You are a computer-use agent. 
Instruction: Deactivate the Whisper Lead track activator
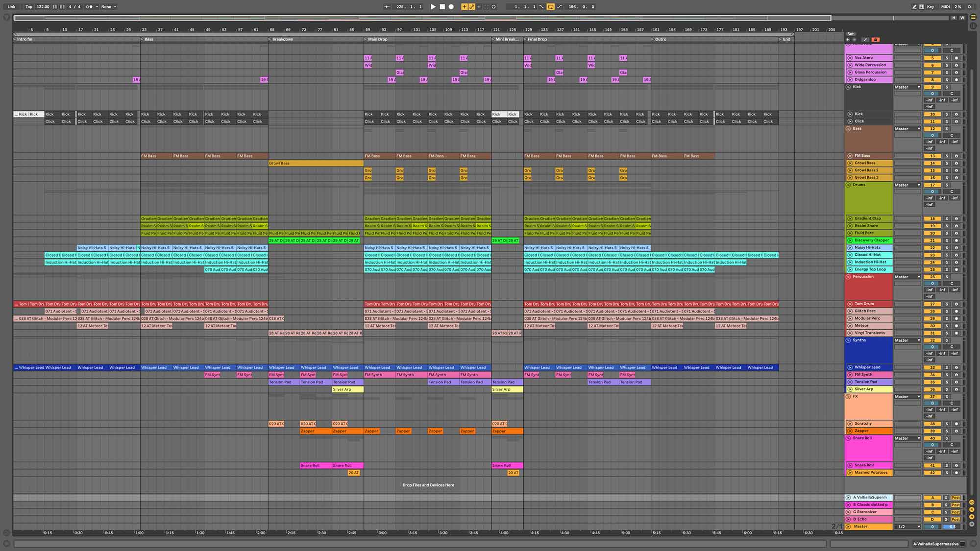point(932,367)
